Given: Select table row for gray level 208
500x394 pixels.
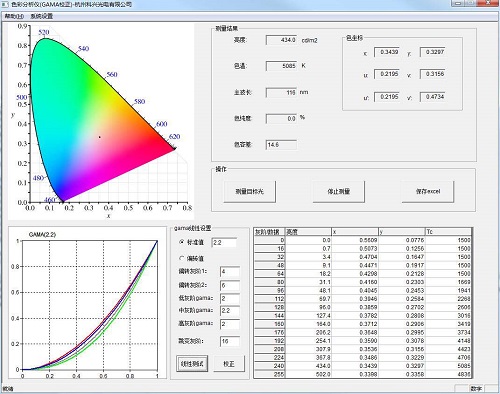Looking at the screenshot, I should tap(363, 349).
